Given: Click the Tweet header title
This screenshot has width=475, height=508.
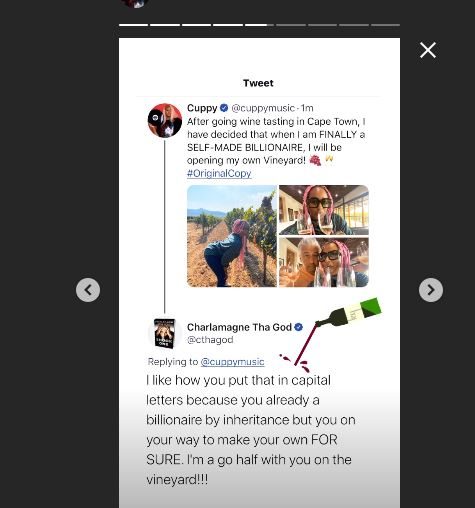Looking at the screenshot, I should pos(258,83).
